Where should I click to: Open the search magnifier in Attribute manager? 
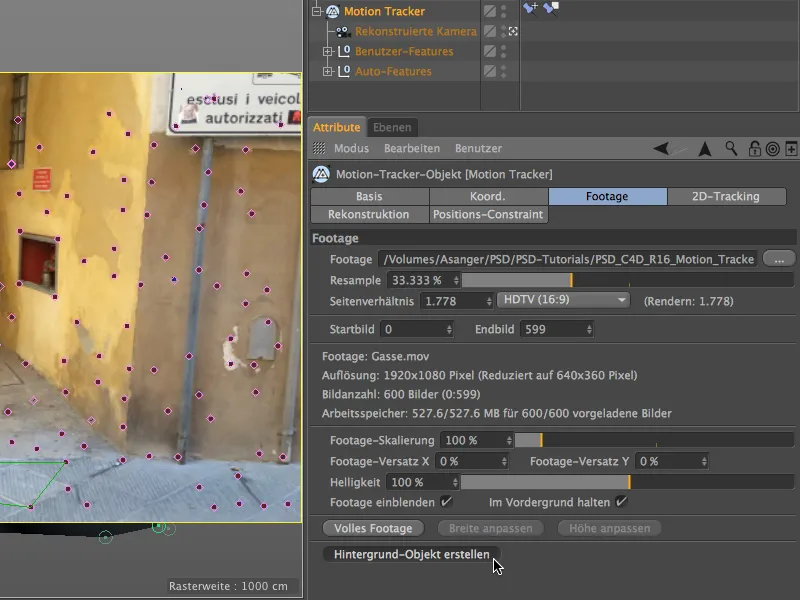(732, 148)
